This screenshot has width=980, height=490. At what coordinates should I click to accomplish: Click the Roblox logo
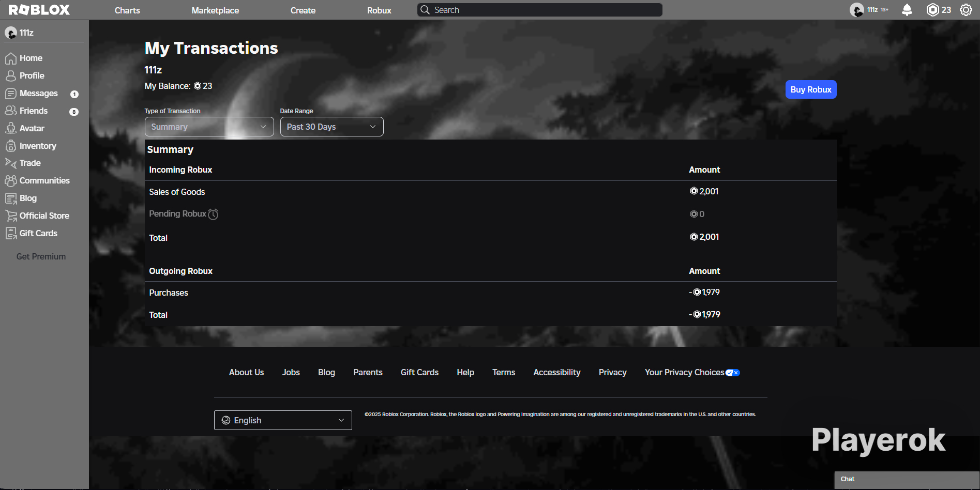39,10
